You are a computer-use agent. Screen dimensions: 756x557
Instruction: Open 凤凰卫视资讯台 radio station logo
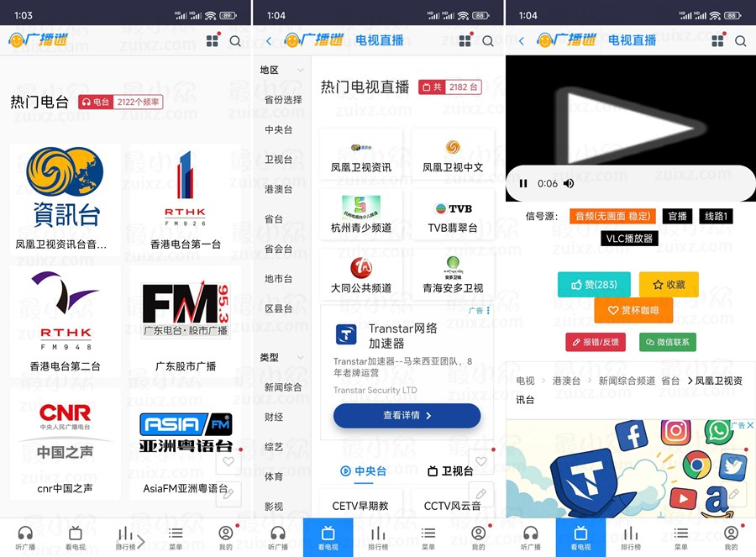(65, 187)
